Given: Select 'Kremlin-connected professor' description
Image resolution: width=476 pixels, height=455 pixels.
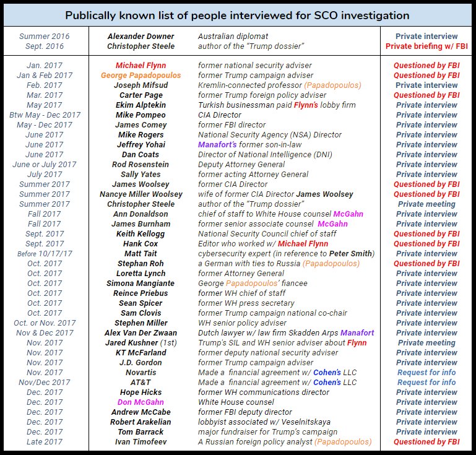Looking at the screenshot, I should [x=250, y=85].
